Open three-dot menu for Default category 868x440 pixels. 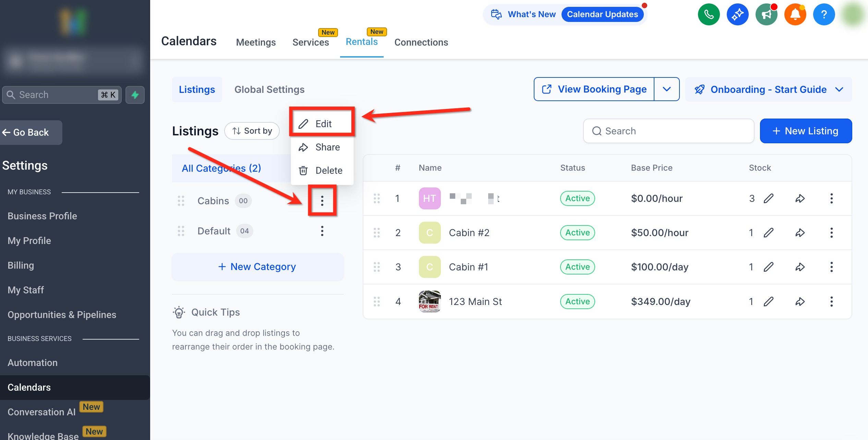click(x=322, y=231)
